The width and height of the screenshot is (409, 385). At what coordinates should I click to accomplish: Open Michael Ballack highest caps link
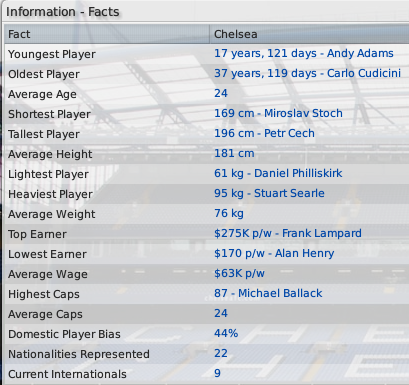(268, 293)
